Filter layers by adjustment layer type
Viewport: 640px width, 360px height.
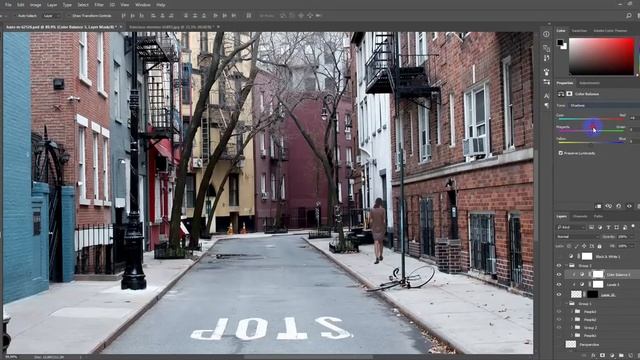tap(600, 227)
